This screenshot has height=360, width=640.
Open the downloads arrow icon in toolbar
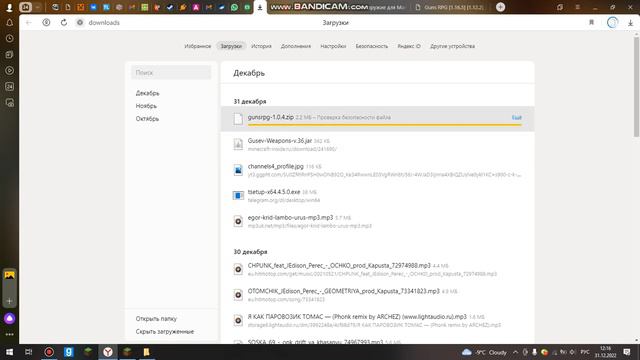click(x=630, y=23)
